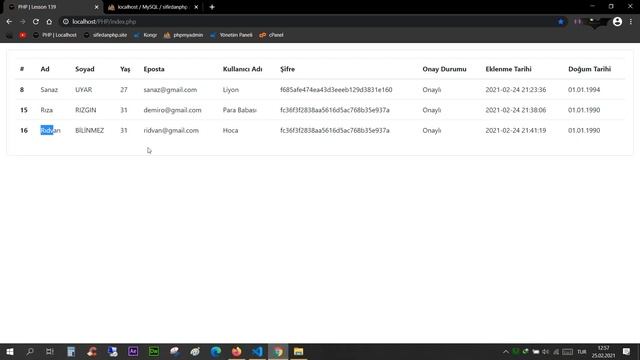The image size is (640, 360).
Task: Click the Doğum Tarihi column header
Action: coord(589,69)
